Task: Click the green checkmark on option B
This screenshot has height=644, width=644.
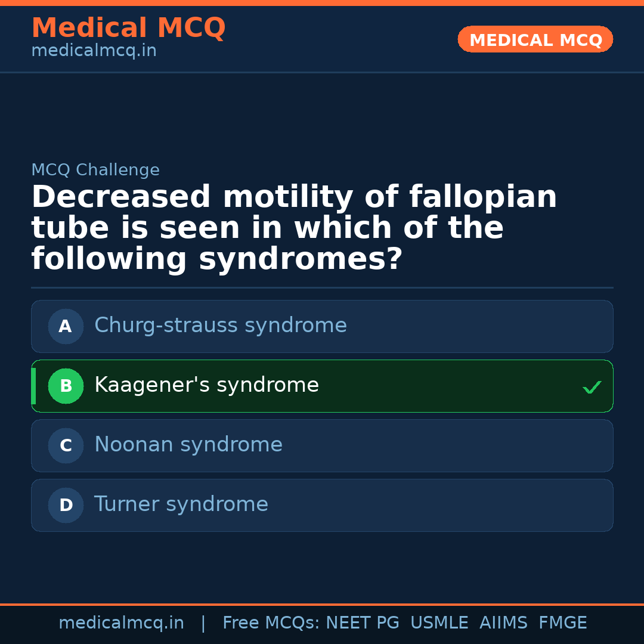Action: pos(592,387)
